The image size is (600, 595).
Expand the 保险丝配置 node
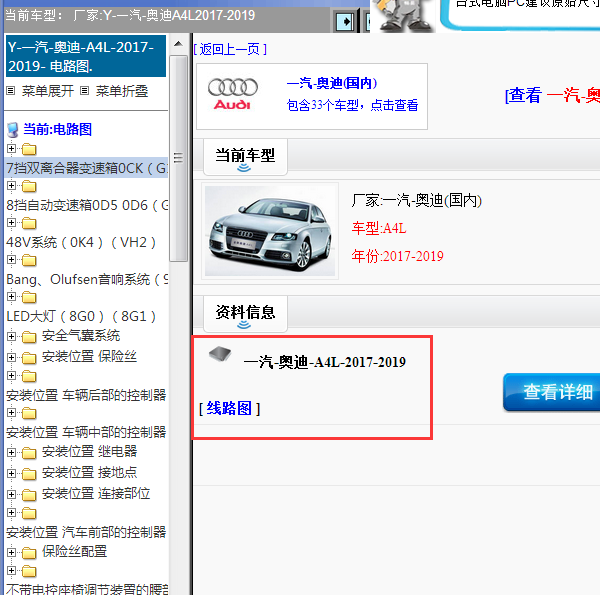[x=11, y=552]
